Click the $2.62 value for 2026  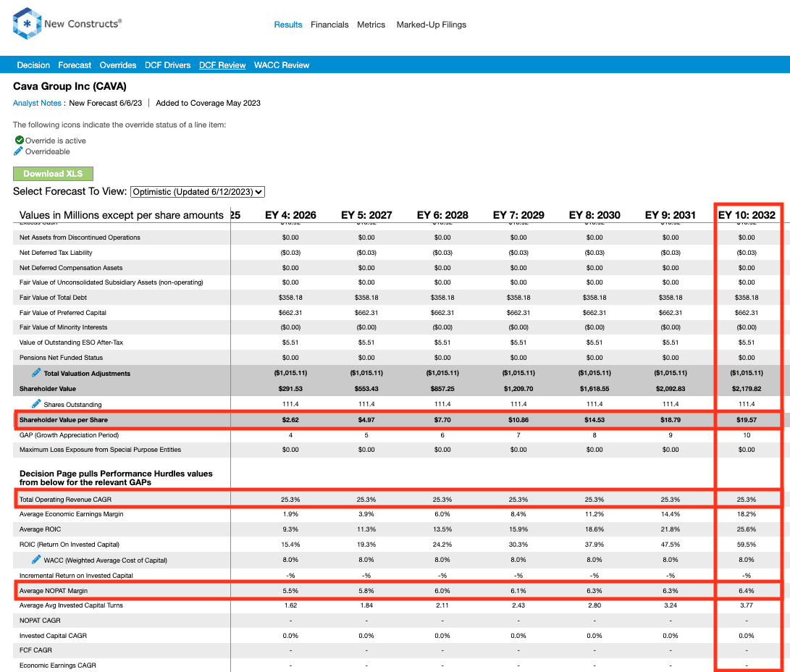coord(290,419)
